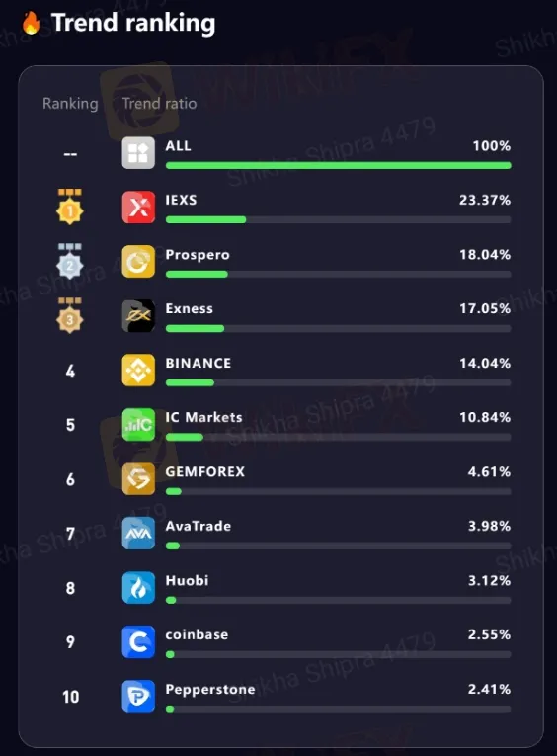Click the AvaTrade logo icon
This screenshot has width=557, height=756.
[x=138, y=534]
